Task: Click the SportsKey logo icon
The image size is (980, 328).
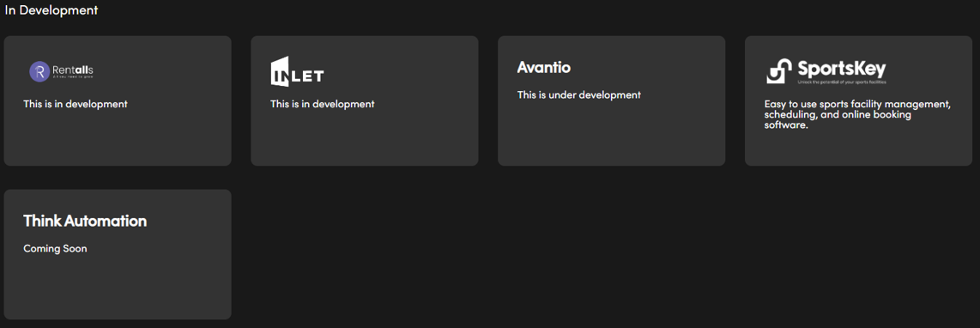Action: tap(780, 70)
